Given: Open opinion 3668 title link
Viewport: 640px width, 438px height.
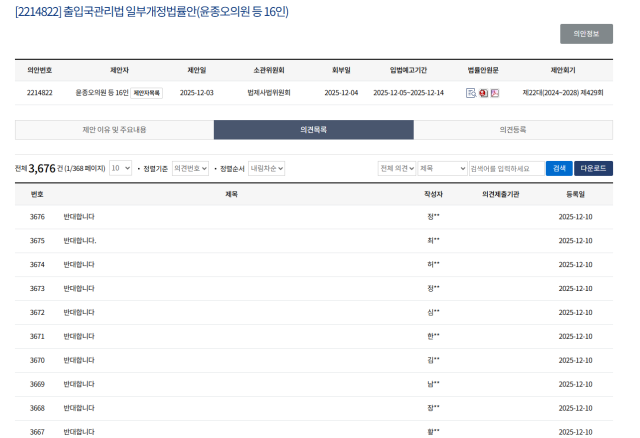Looking at the screenshot, I should point(79,408).
